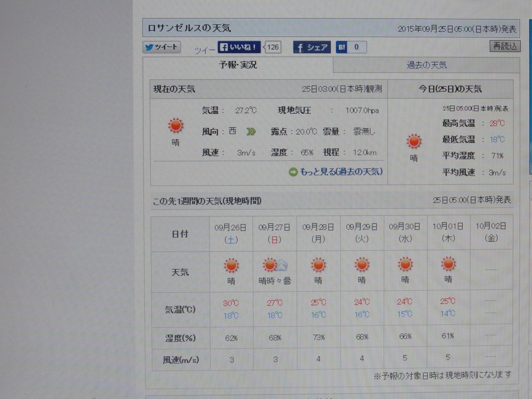Click the current weather sunny icon
The height and width of the screenshot is (399, 532).
(176, 125)
